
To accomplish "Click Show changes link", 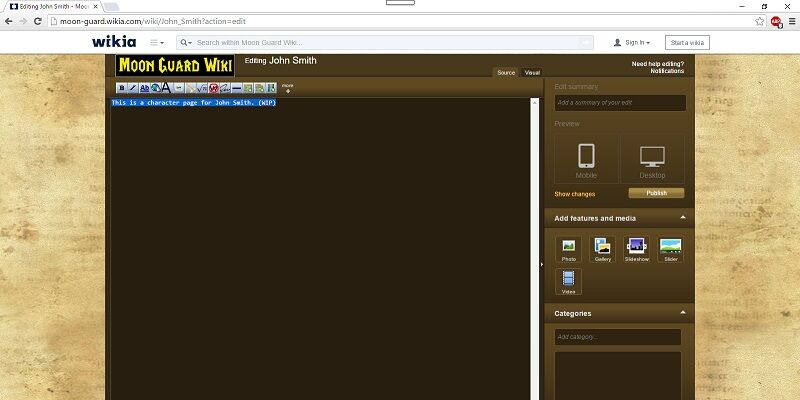I will pos(574,194).
